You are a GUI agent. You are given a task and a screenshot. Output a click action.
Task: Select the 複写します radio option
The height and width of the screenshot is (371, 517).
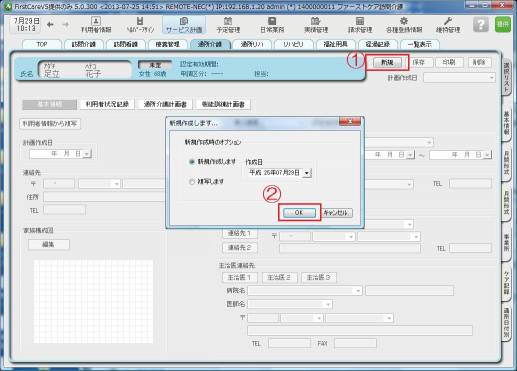[192, 182]
